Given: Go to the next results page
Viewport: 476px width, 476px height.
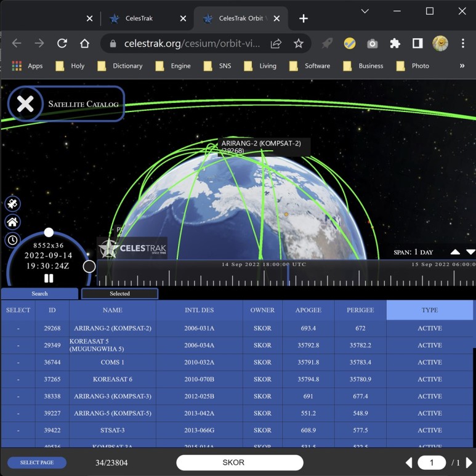Looking at the screenshot, I should [x=469, y=462].
